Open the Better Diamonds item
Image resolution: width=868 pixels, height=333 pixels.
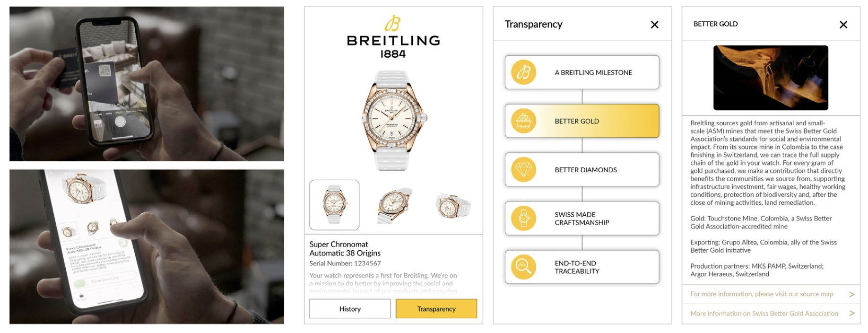coord(586,170)
